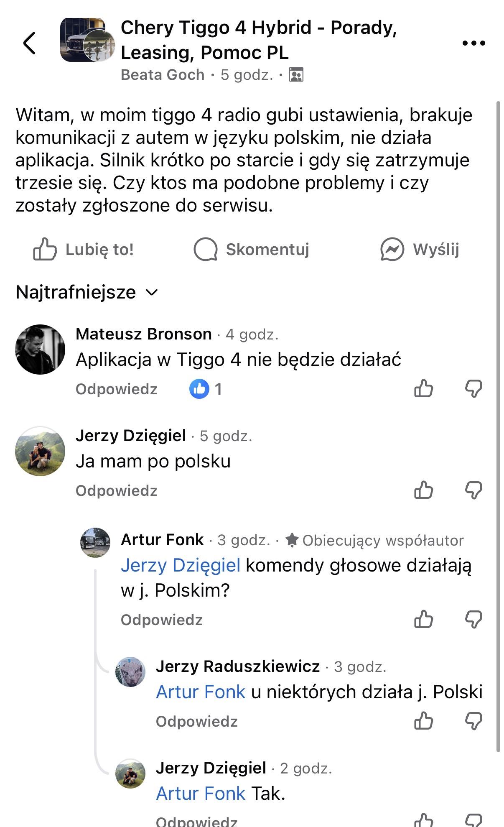Screen dimensions: 504x827
Task: Open the blue Jerzy Dzięgiel mention link
Action: pyautogui.click(x=181, y=565)
